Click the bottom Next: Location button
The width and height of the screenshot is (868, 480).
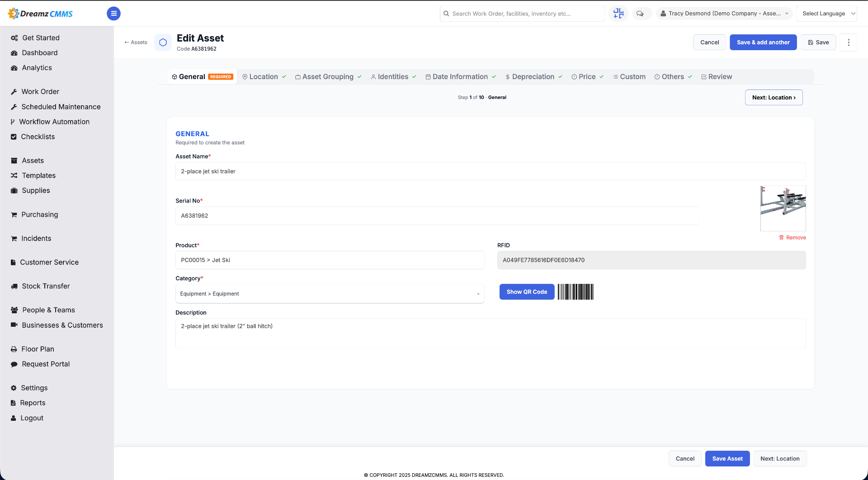(780, 459)
